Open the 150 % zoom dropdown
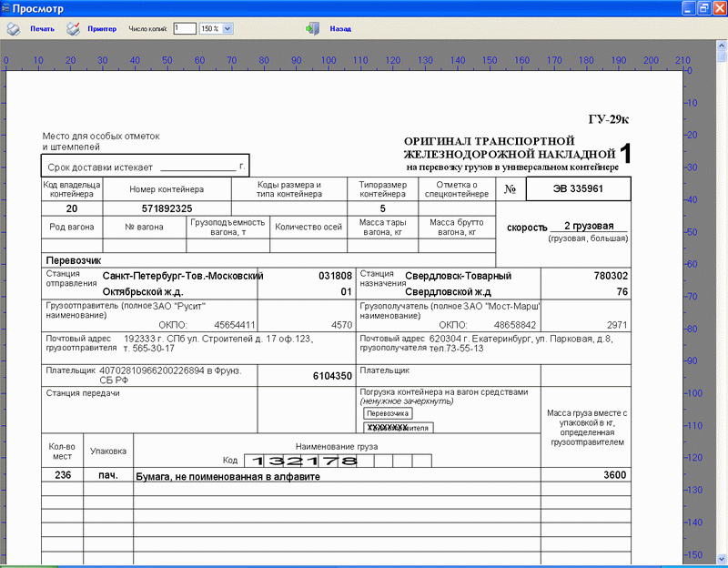 227,29
